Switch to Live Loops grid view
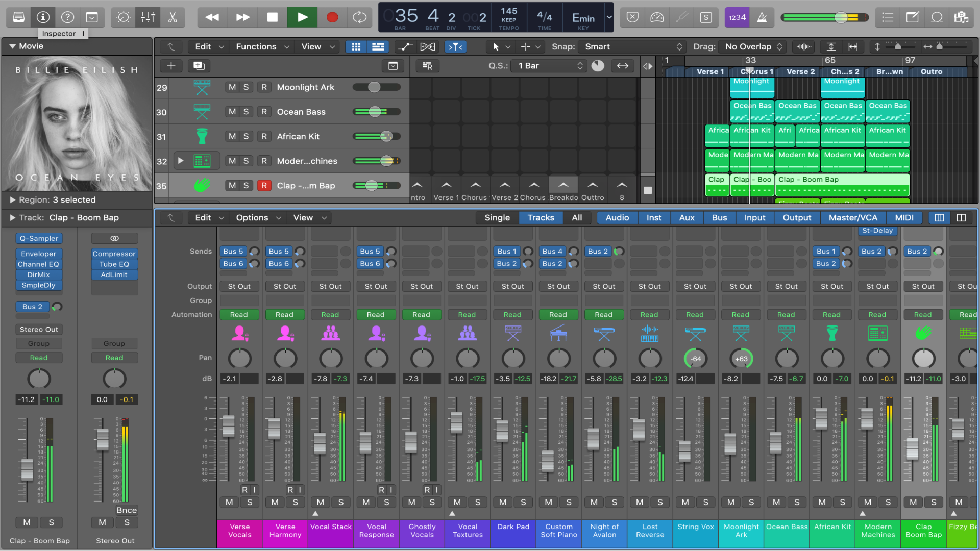980x551 pixels. click(x=356, y=47)
